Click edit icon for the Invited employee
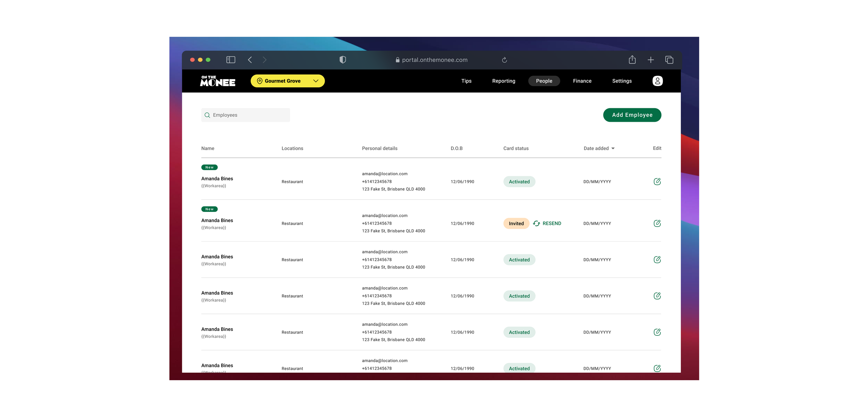 click(657, 223)
